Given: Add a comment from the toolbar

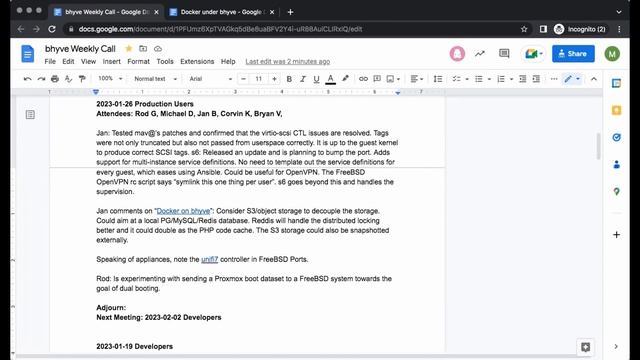Looking at the screenshot, I should point(377,79).
